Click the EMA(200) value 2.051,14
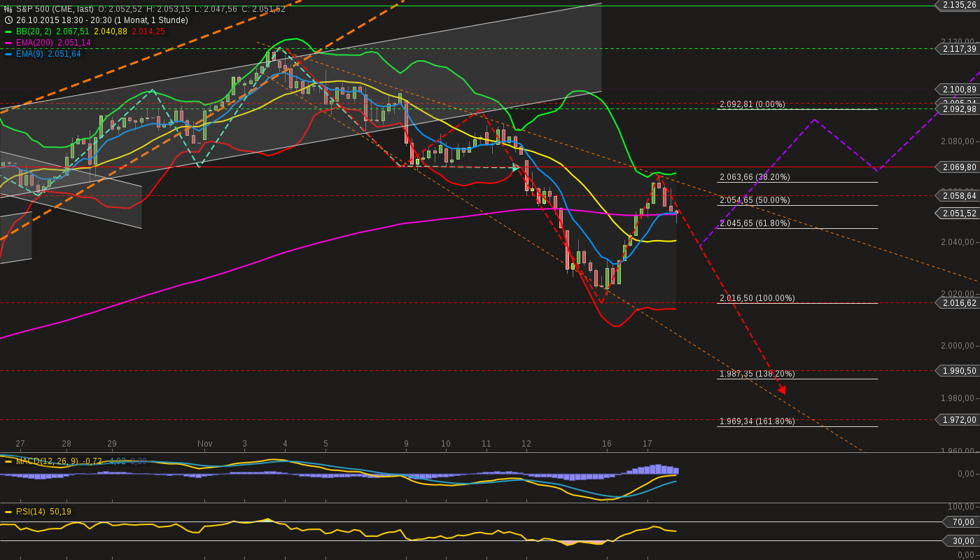 coord(74,43)
